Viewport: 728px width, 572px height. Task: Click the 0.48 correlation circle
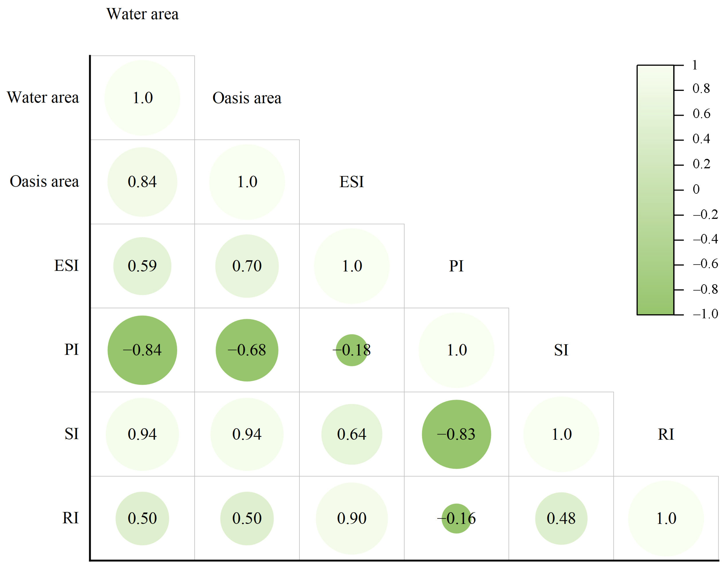pyautogui.click(x=561, y=518)
